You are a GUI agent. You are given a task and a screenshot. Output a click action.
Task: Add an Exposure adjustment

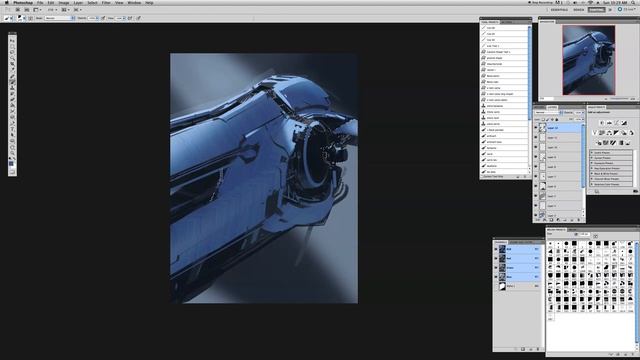[x=624, y=122]
